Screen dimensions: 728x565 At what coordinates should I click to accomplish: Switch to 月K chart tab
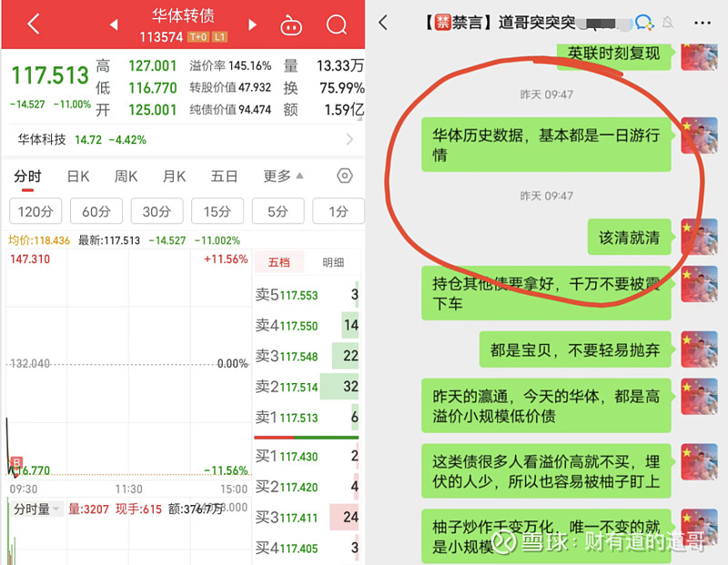[174, 177]
